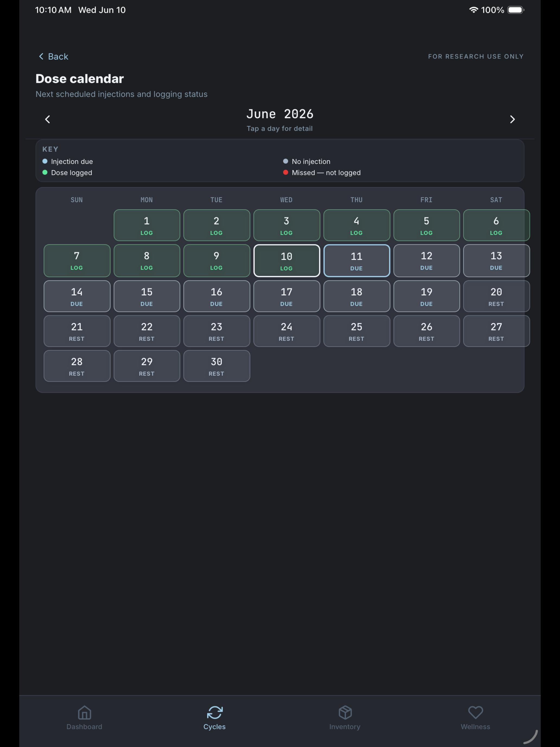The image size is (560, 747).
Task: Click the red Missed key dot
Action: [x=286, y=172]
